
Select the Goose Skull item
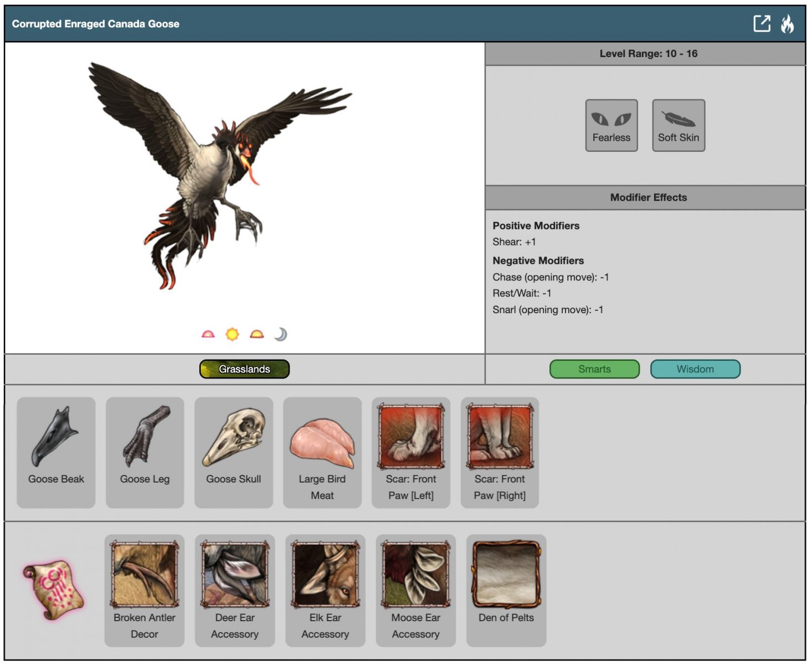click(233, 452)
